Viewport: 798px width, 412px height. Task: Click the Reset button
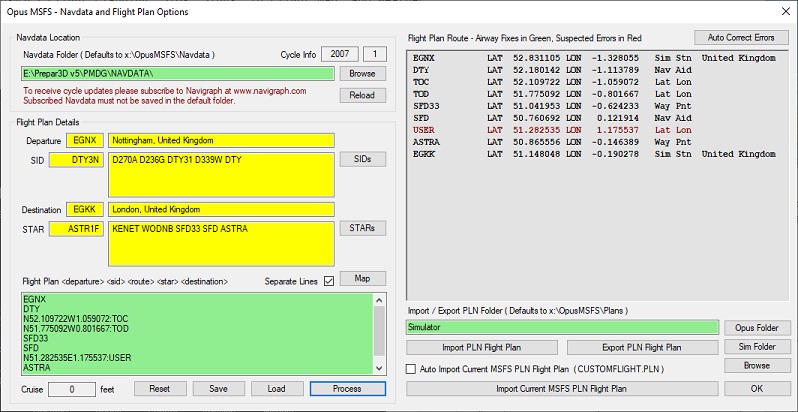click(x=160, y=389)
